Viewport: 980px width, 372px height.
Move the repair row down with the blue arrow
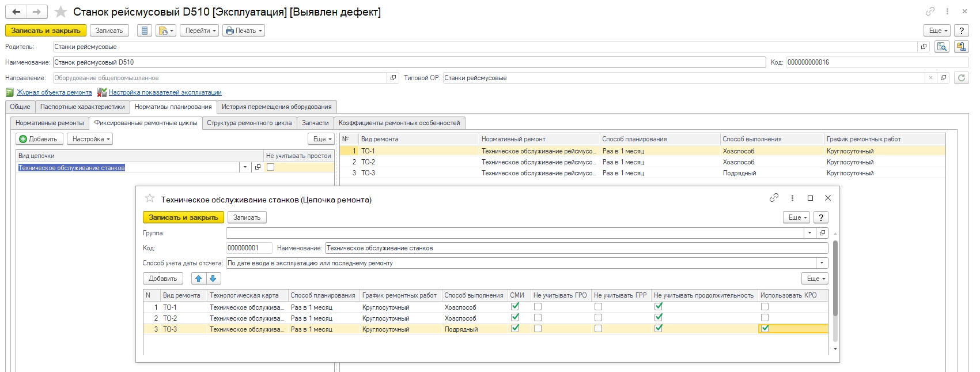pos(213,279)
